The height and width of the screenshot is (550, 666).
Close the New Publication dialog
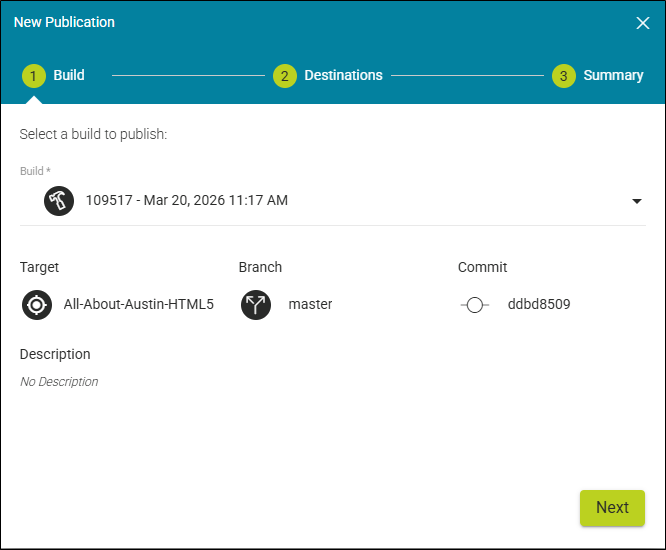point(643,23)
